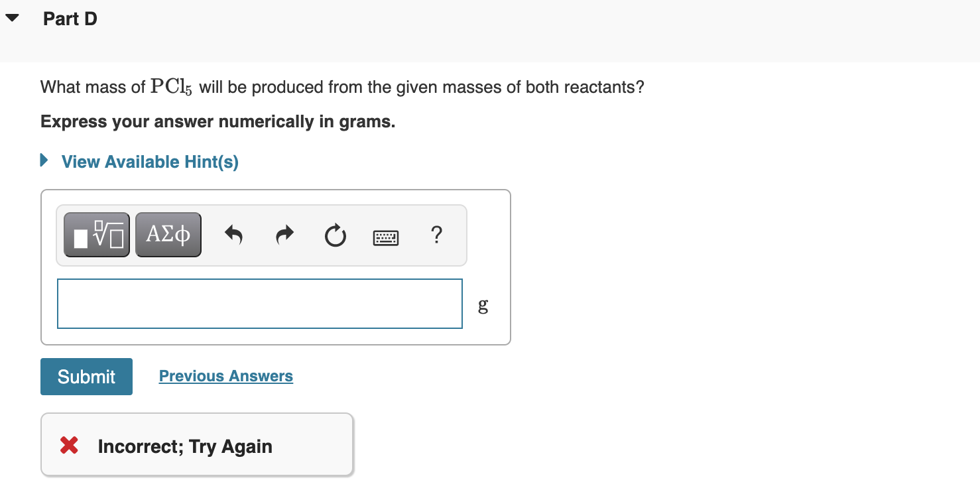Click the Incorrect; Try Again feedback box
Viewport: 980px width, 496px height.
pos(196,444)
